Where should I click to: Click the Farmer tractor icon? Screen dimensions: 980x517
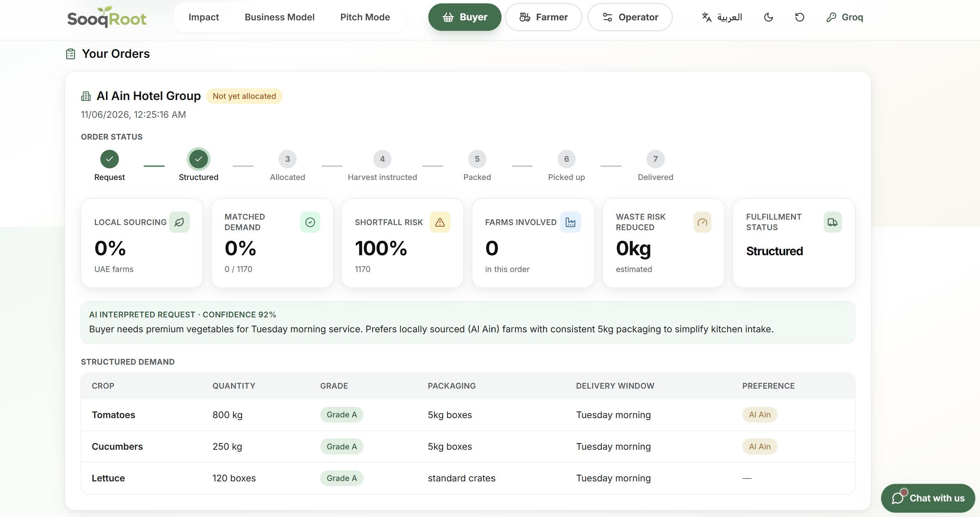(525, 17)
